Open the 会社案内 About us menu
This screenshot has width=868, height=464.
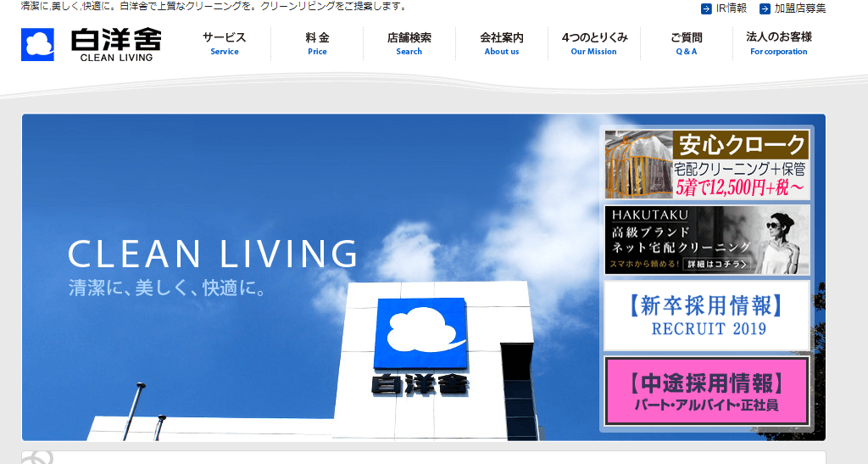(x=501, y=43)
